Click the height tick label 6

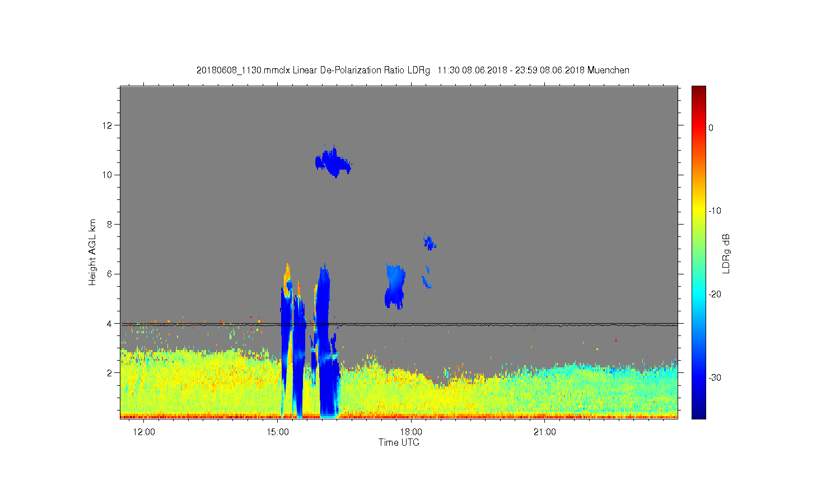click(110, 274)
